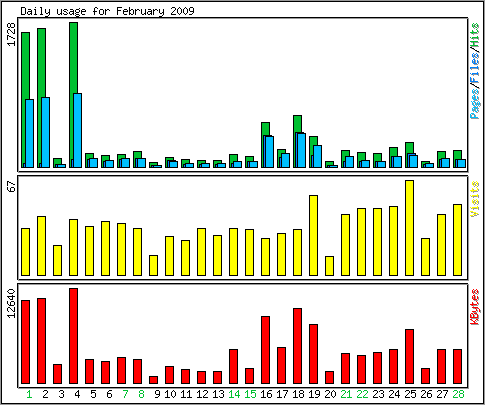This screenshot has height=405, width=485.
Task: Select the short yellow Visits bar for day 9
Action: point(153,265)
